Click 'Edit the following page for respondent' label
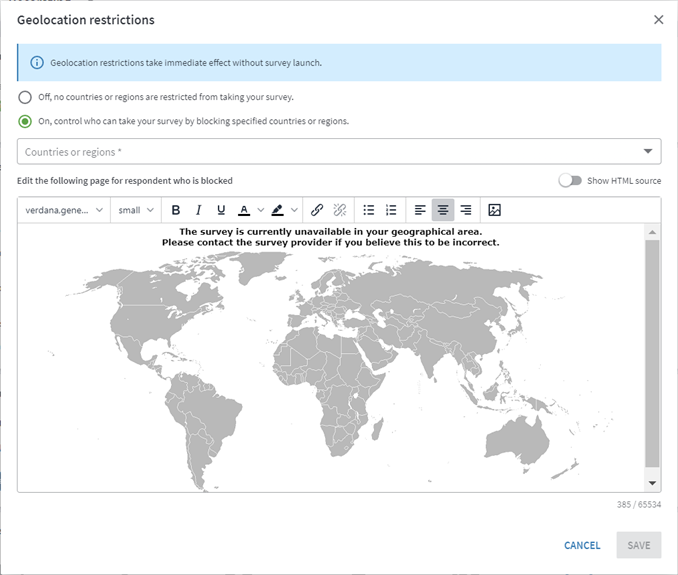678x575 pixels. 125,181
